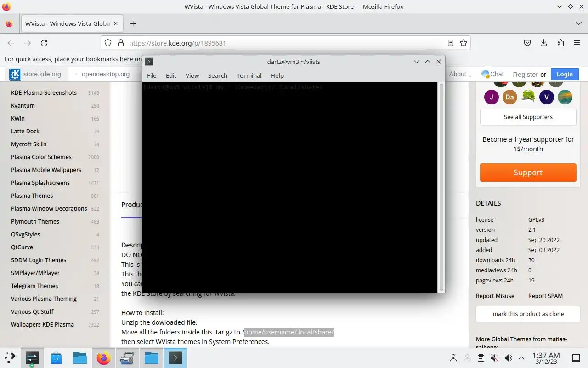Click the purple J supporter avatar
This screenshot has height=368, width=588.
click(x=492, y=97)
